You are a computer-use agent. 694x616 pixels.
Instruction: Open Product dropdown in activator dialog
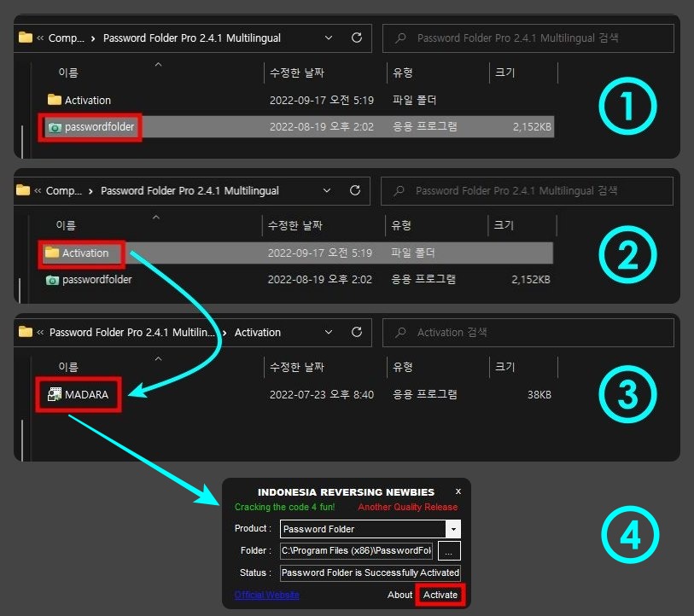[x=453, y=529]
